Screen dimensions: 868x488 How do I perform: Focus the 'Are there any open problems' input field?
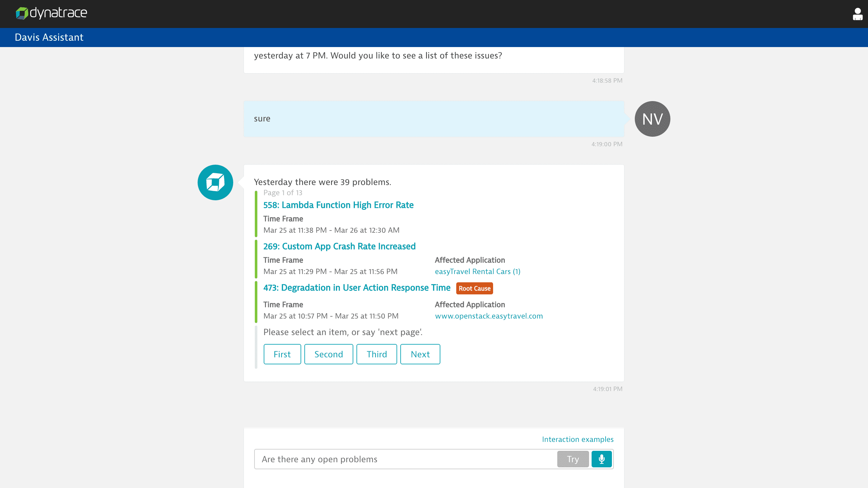click(x=405, y=459)
